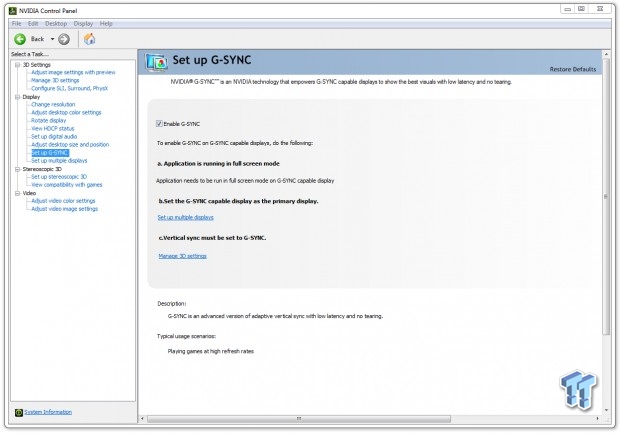This screenshot has height=434, width=620.
Task: Click the Display category label in tree
Action: [31, 97]
